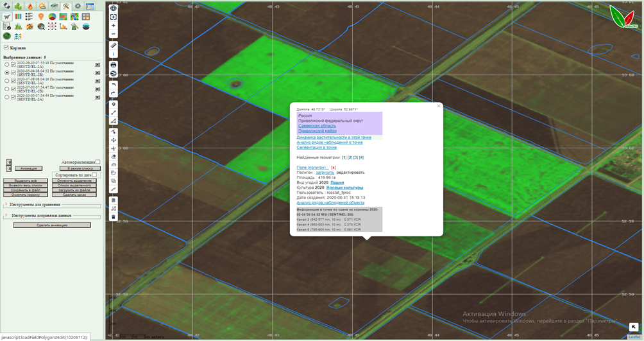Click the Сохранить в файл button
Viewport: 644px width, 341px height.
(x=26, y=190)
